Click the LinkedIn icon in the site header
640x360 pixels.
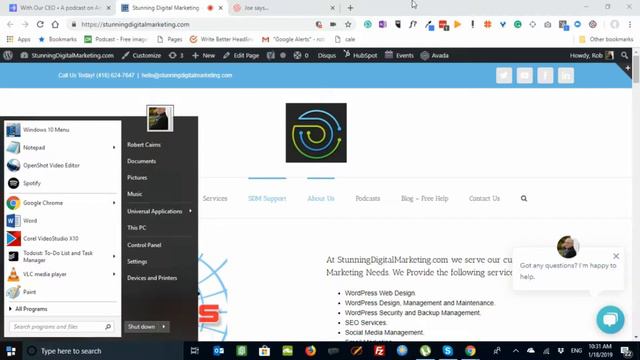pyautogui.click(x=566, y=76)
